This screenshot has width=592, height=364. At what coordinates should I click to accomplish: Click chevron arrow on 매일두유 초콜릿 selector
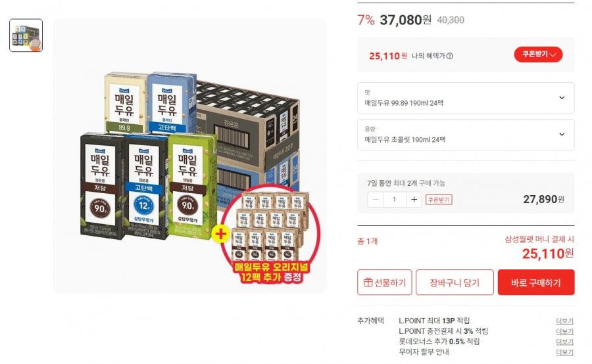tap(562, 134)
